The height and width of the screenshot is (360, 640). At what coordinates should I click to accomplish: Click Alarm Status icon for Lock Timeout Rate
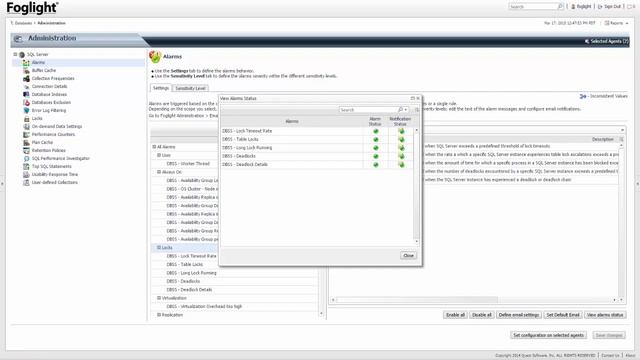[x=376, y=131]
